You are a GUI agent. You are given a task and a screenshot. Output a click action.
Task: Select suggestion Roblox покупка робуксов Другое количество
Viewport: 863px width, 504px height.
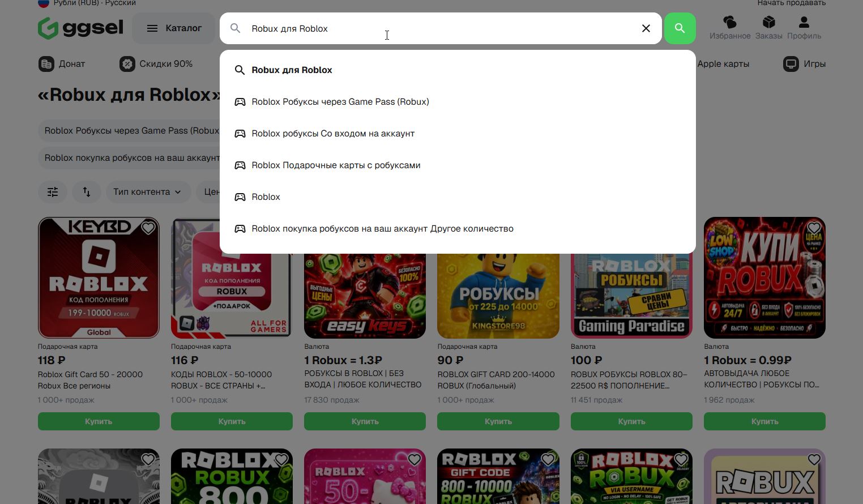click(458, 229)
